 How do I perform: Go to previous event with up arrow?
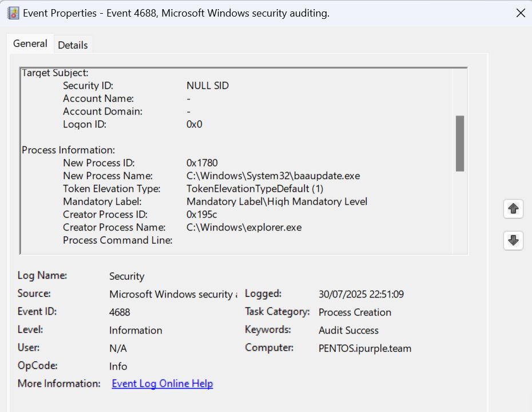513,209
